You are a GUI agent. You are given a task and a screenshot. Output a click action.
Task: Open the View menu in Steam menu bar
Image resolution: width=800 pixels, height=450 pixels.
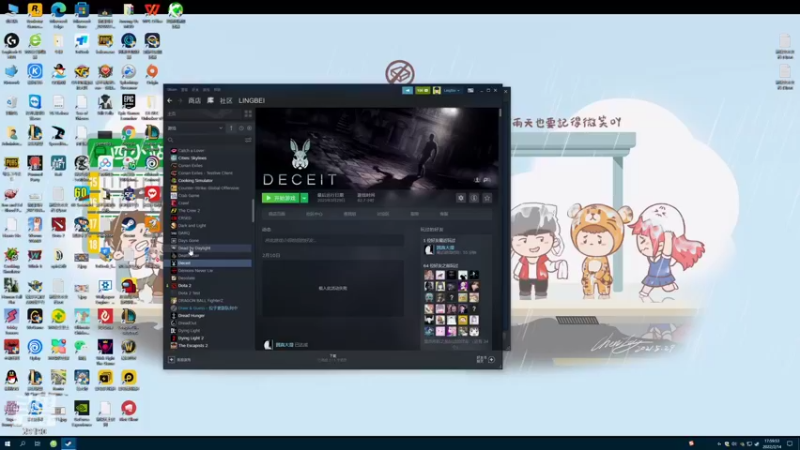point(184,90)
